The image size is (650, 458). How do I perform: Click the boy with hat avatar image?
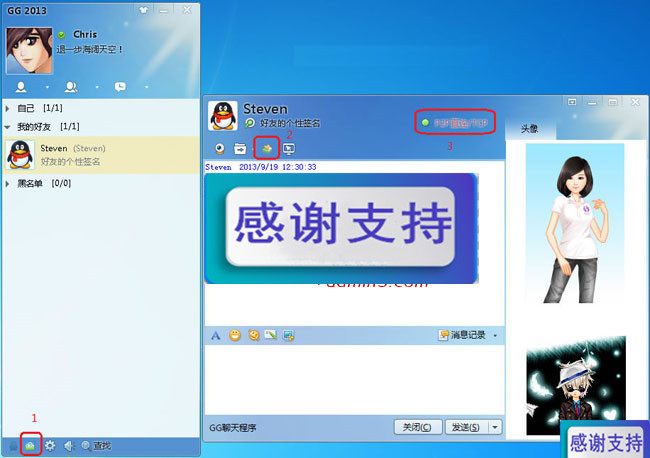point(576,385)
